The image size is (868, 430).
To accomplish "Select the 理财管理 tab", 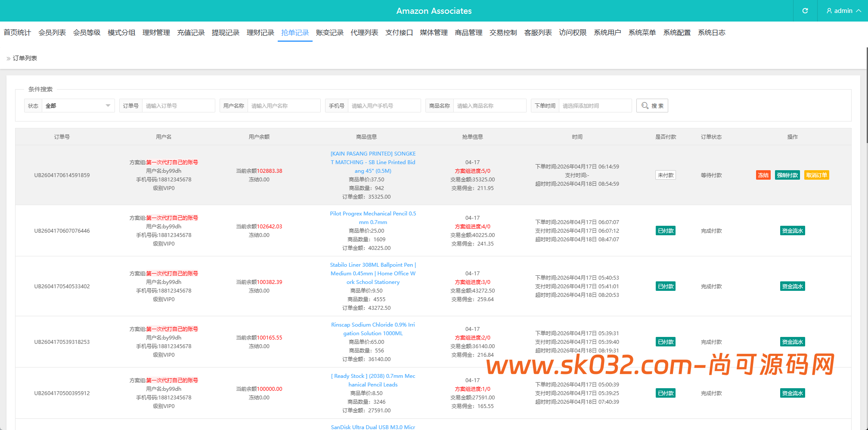I will pos(156,32).
